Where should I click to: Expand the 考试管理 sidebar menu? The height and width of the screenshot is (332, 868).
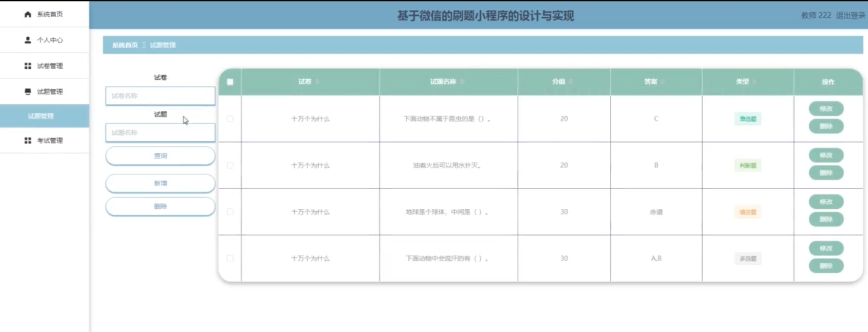50,140
